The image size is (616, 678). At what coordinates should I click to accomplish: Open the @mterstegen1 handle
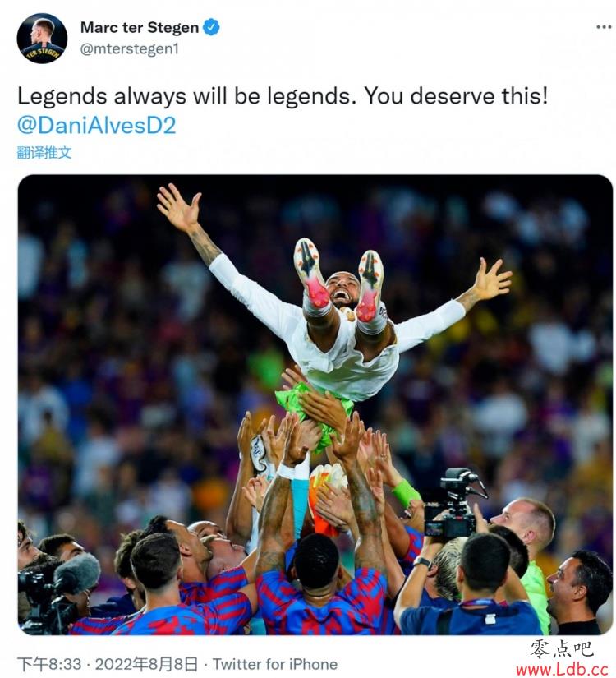click(x=129, y=48)
